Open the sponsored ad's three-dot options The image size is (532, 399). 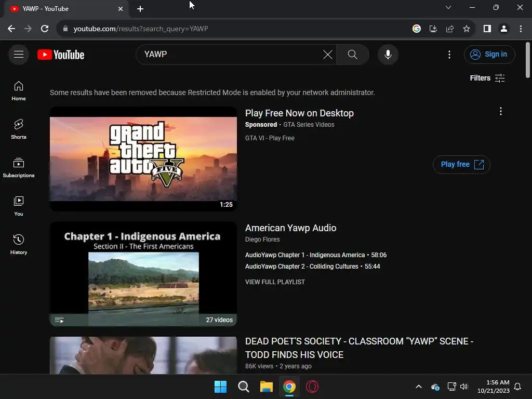tap(500, 111)
